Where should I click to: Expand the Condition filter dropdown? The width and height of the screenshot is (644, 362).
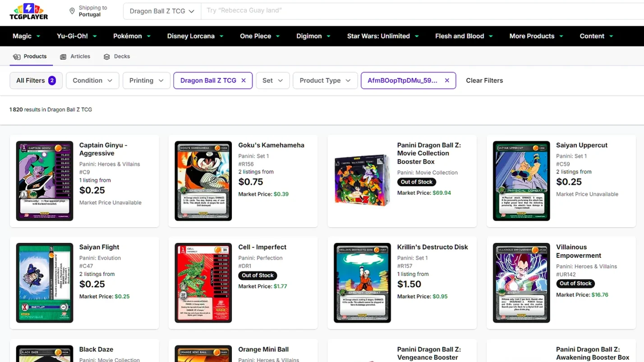pos(92,81)
